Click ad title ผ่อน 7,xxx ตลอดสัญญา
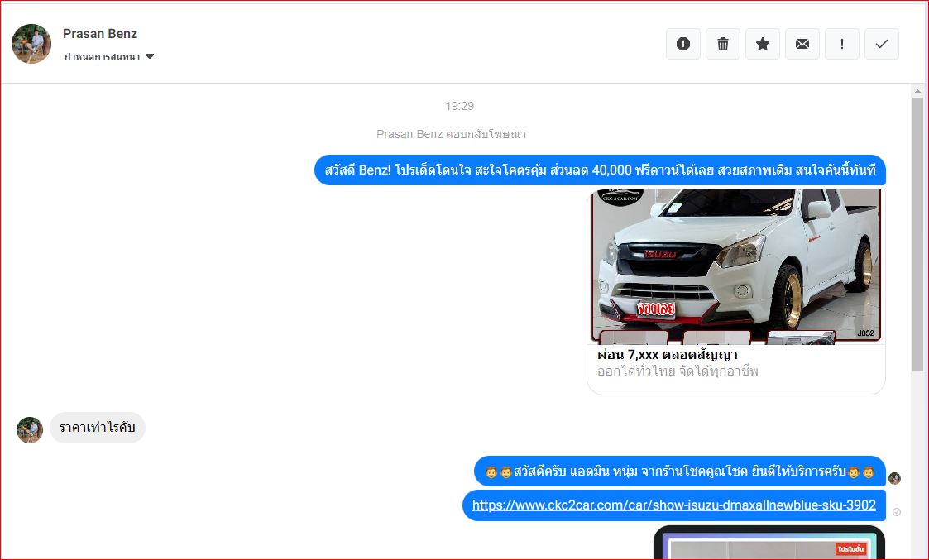The height and width of the screenshot is (560, 929). 667,355
